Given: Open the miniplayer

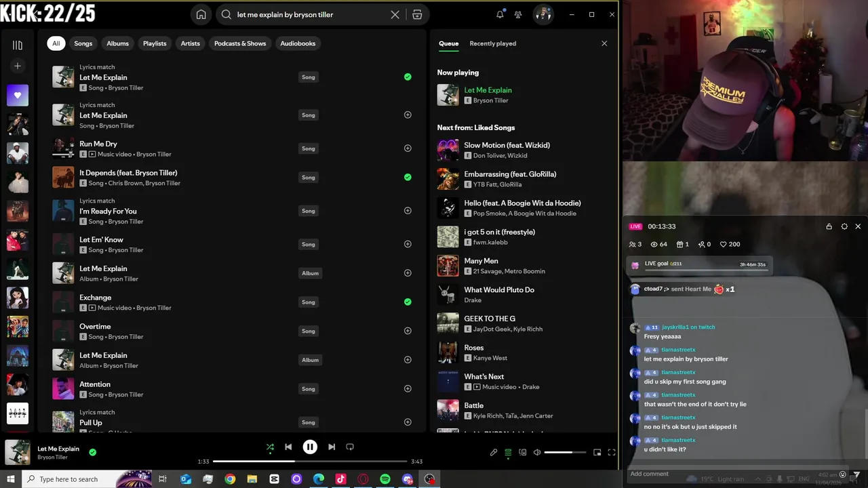Looking at the screenshot, I should click(597, 452).
